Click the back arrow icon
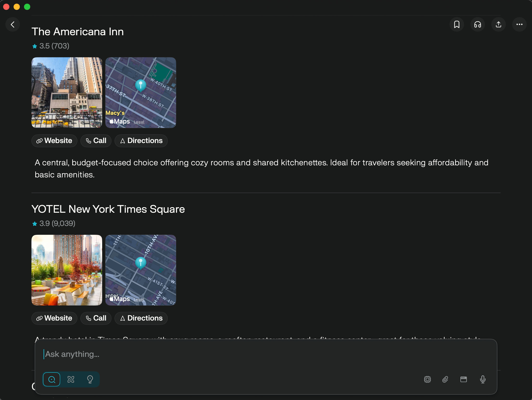Image resolution: width=532 pixels, height=400 pixels. tap(13, 25)
